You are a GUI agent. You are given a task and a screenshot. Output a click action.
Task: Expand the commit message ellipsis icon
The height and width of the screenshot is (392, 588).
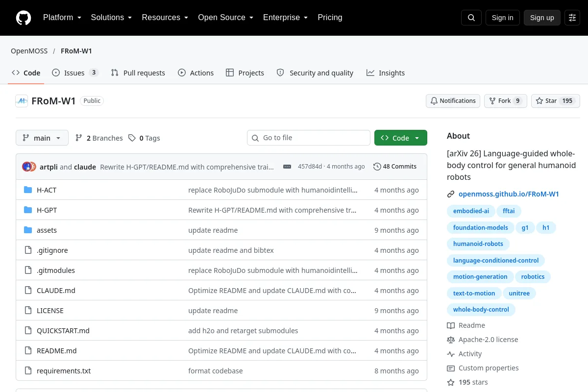pos(287,167)
